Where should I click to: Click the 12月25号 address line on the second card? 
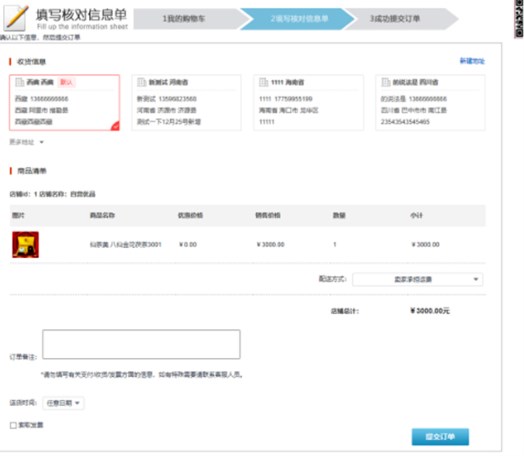pos(169,122)
